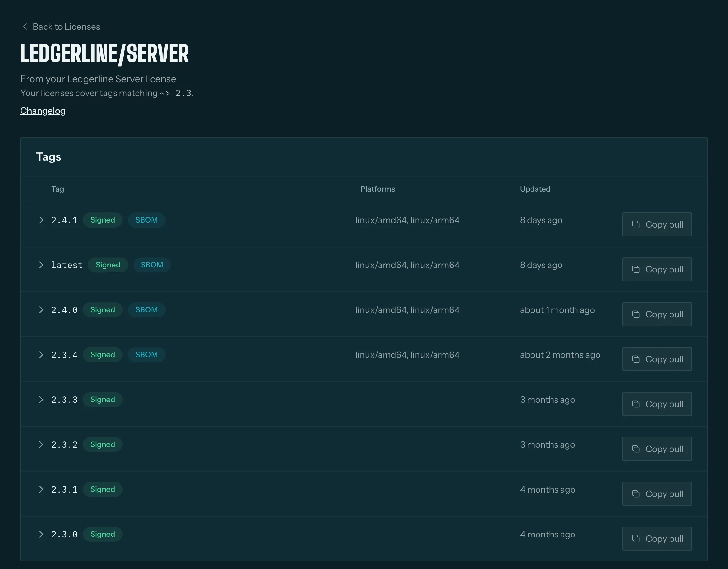Click the Tag column header
The width and height of the screenshot is (728, 569).
pyautogui.click(x=58, y=189)
